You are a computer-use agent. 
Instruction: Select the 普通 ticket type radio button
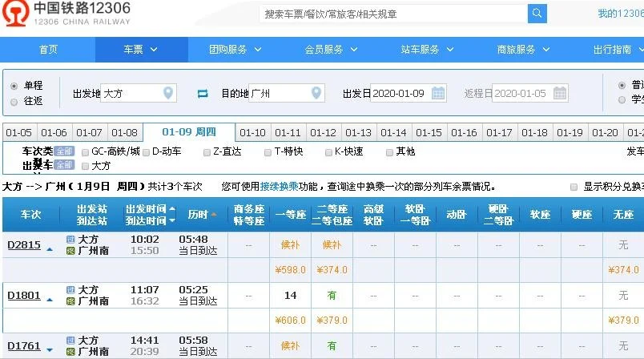coord(622,86)
